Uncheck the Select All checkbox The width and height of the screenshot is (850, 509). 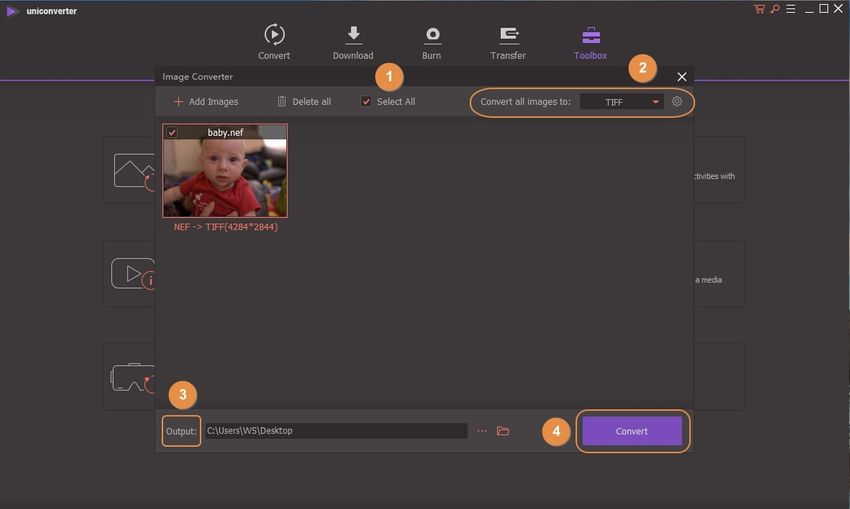coord(366,102)
